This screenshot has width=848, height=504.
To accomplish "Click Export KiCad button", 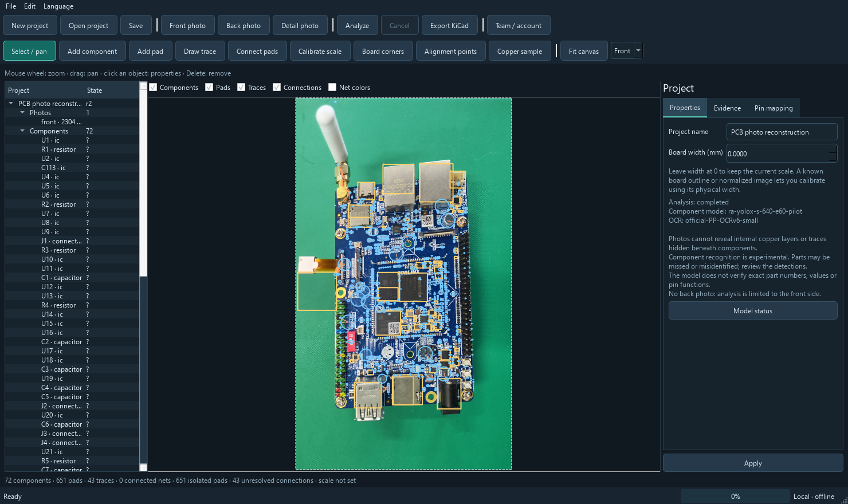I will pos(449,26).
